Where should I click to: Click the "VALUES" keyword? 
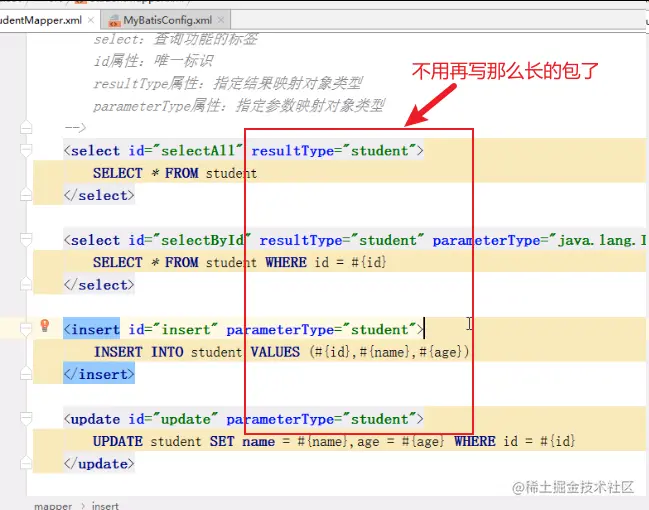275,352
